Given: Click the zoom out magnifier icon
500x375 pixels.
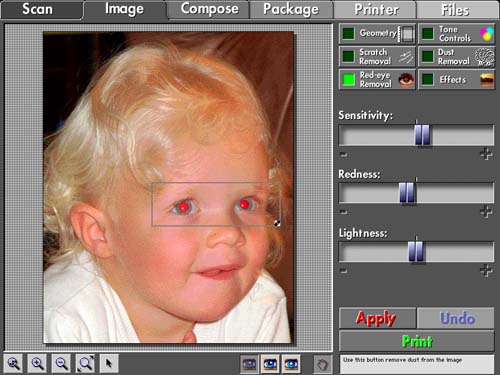Looking at the screenshot, I should [61, 363].
